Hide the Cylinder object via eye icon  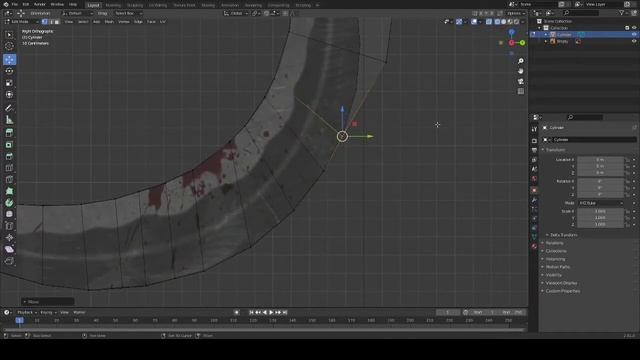tap(634, 35)
